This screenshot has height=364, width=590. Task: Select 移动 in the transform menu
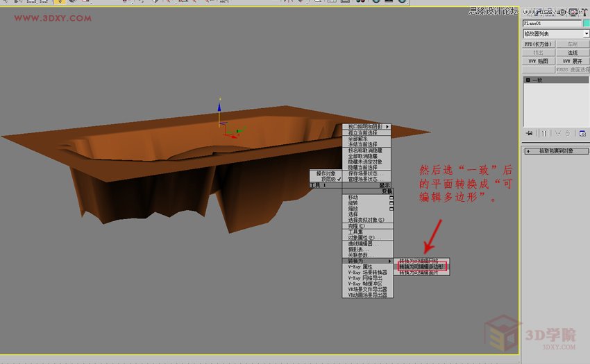(x=353, y=198)
